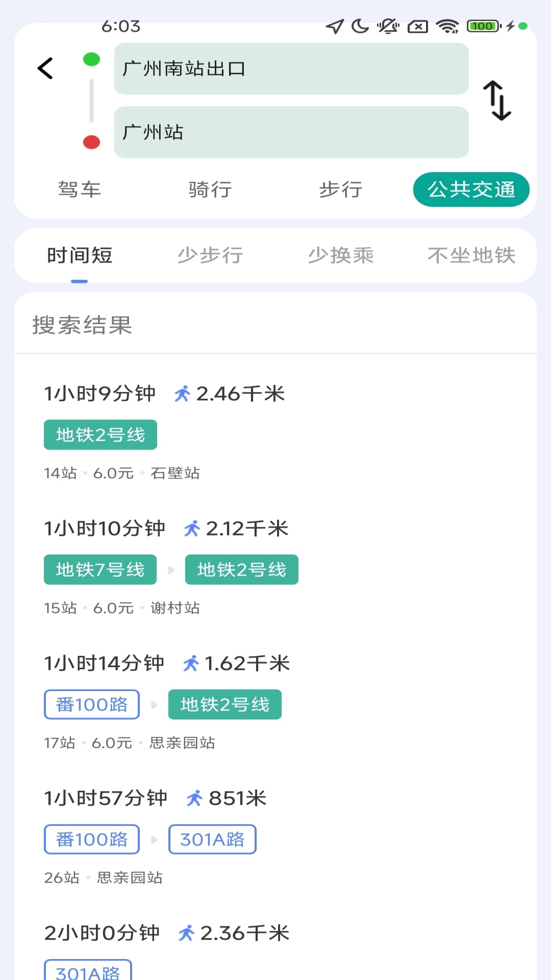Sort routes by 少换乘
The image size is (551, 980).
coord(341,255)
